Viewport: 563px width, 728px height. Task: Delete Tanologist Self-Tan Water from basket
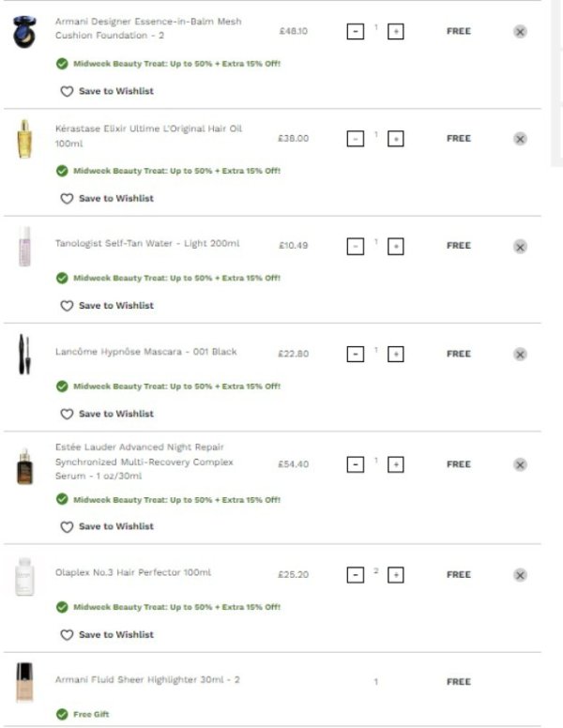click(x=520, y=247)
